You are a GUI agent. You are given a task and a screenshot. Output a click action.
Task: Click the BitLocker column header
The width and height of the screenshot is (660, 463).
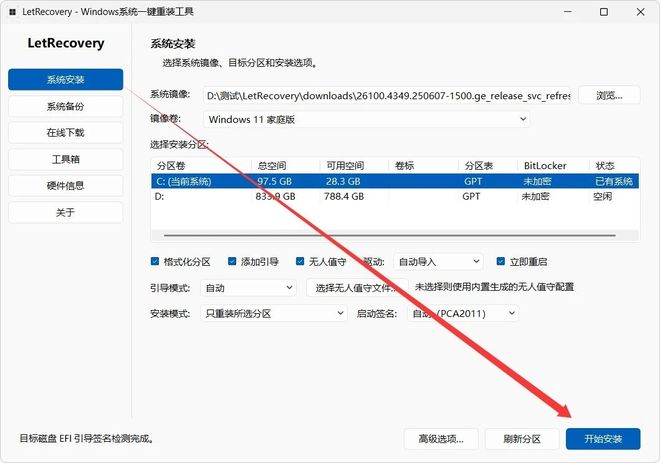click(x=553, y=165)
